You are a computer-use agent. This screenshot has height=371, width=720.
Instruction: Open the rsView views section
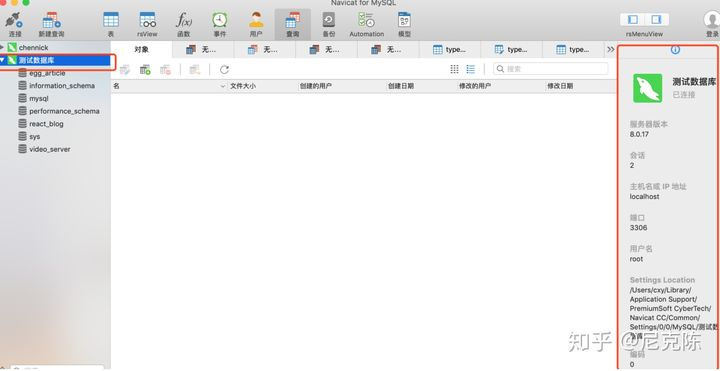click(147, 25)
